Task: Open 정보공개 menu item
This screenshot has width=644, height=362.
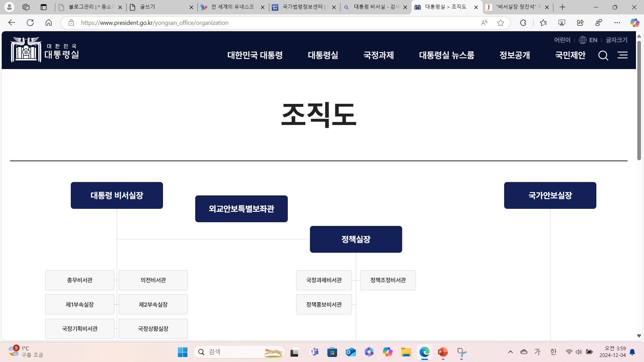Action: point(515,55)
